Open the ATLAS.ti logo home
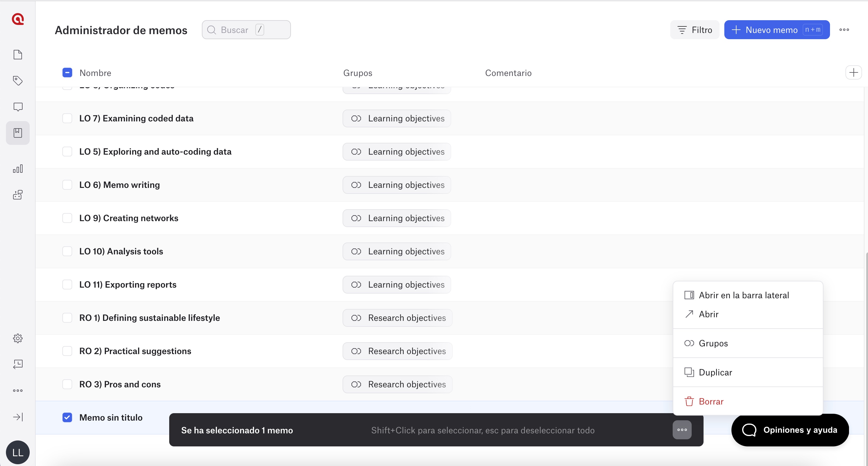Screen dimensions: 868x466 coord(18,19)
